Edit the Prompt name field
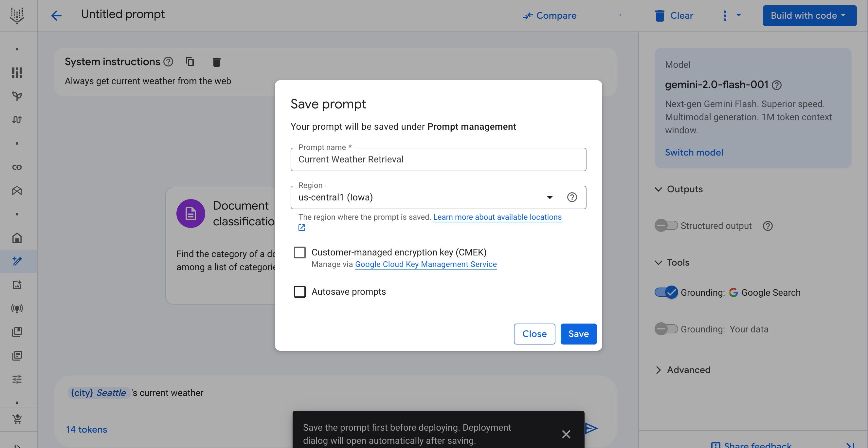Screen dimensions: 868x448 [437, 159]
